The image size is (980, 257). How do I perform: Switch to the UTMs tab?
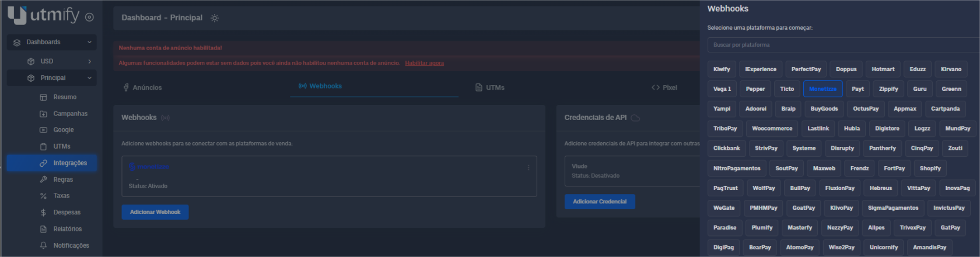(489, 87)
